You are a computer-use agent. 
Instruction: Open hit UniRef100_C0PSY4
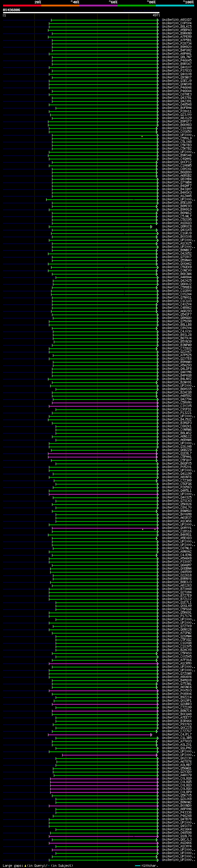(x=177, y=23)
